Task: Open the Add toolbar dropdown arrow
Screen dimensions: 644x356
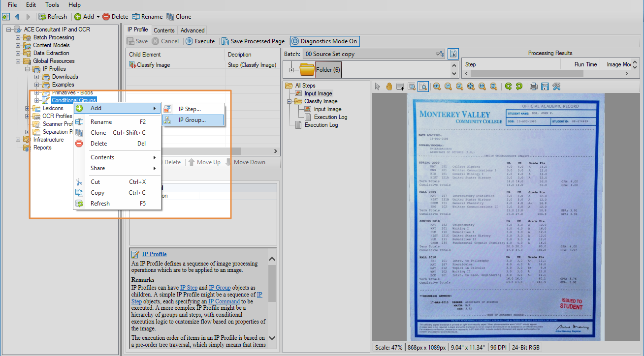Action: (x=98, y=17)
